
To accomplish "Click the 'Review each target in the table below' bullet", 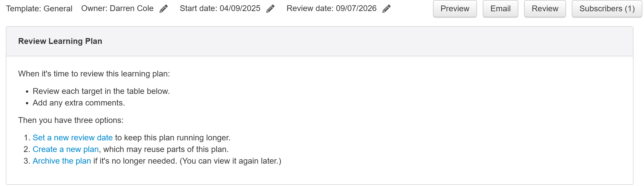I will 101,91.
